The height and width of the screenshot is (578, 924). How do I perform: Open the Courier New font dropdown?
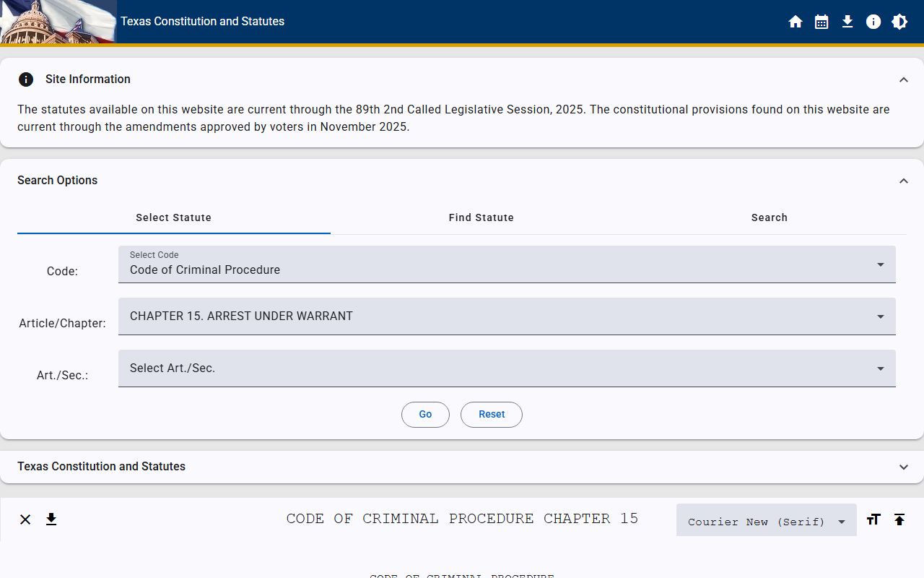[767, 520]
